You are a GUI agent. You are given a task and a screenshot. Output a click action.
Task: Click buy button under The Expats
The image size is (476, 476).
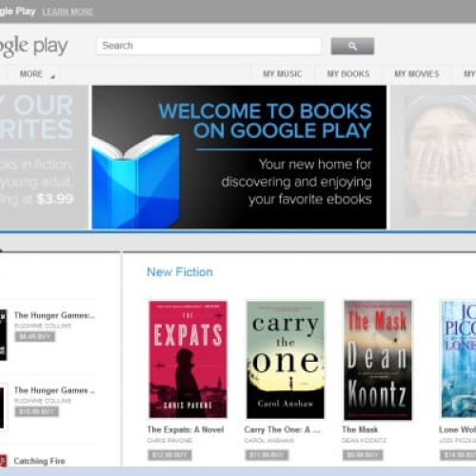pos(169,455)
